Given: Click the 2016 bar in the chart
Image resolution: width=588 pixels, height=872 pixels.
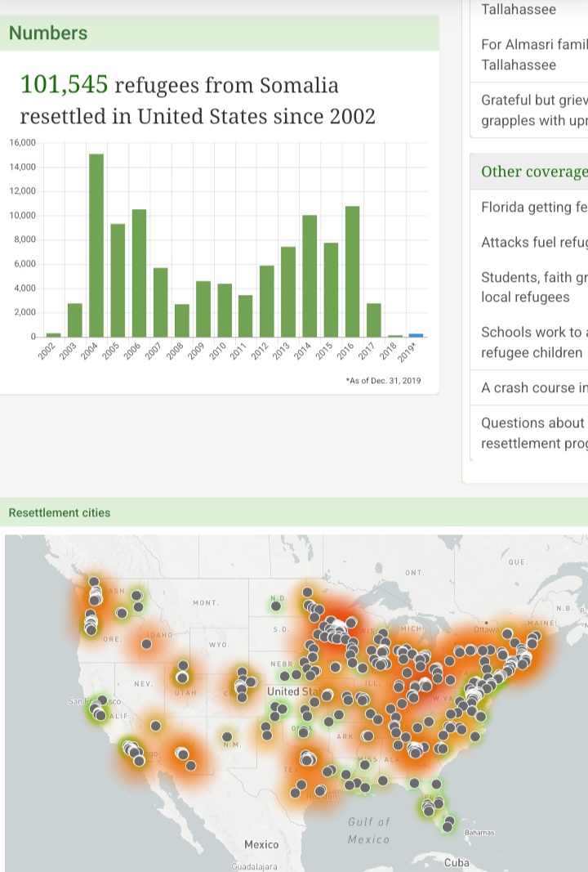Looking at the screenshot, I should point(352,271).
